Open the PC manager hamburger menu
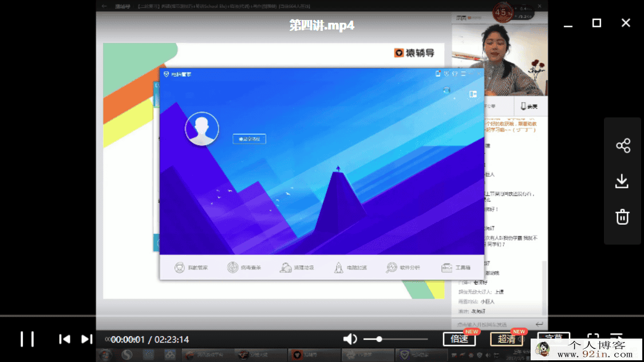Screen dimensions: 644x362 coord(463,74)
